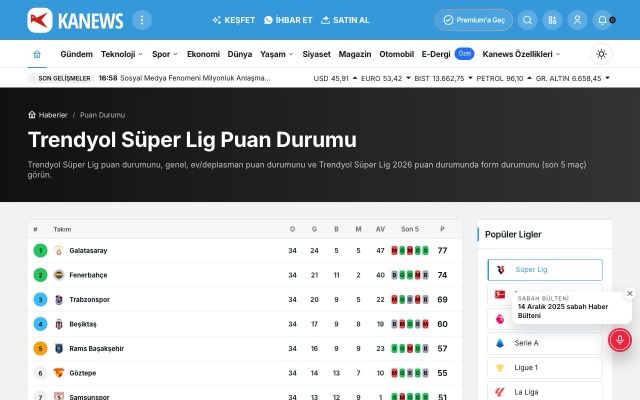Open the Beşiktaş team row
This screenshot has width=640, height=400.
tap(245, 324)
